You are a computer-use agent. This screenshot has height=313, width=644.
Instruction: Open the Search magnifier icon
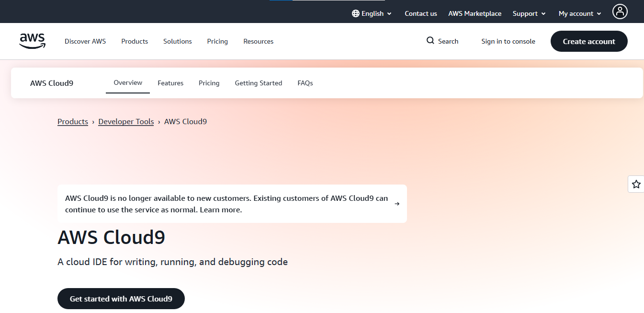pos(430,41)
